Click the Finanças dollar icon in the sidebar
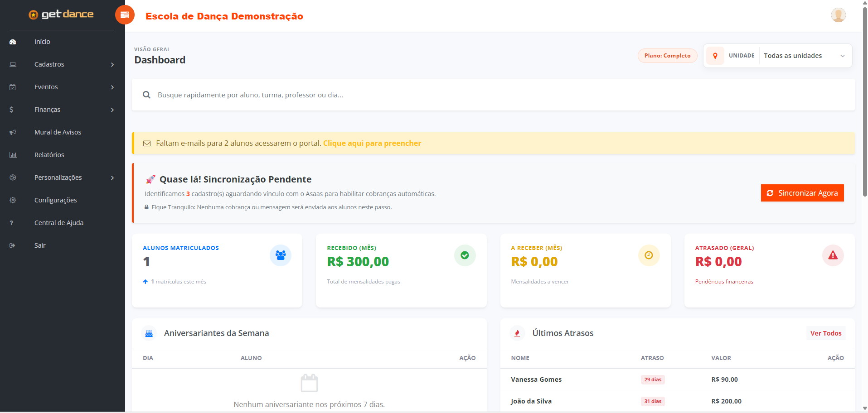Viewport: 868px width, 413px height. coord(11,110)
